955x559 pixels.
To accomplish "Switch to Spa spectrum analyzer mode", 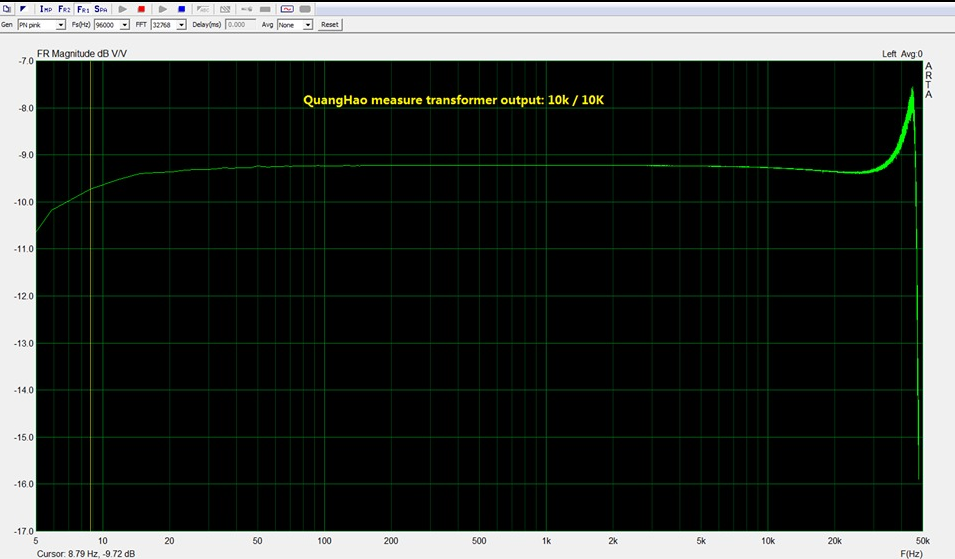I will point(101,9).
